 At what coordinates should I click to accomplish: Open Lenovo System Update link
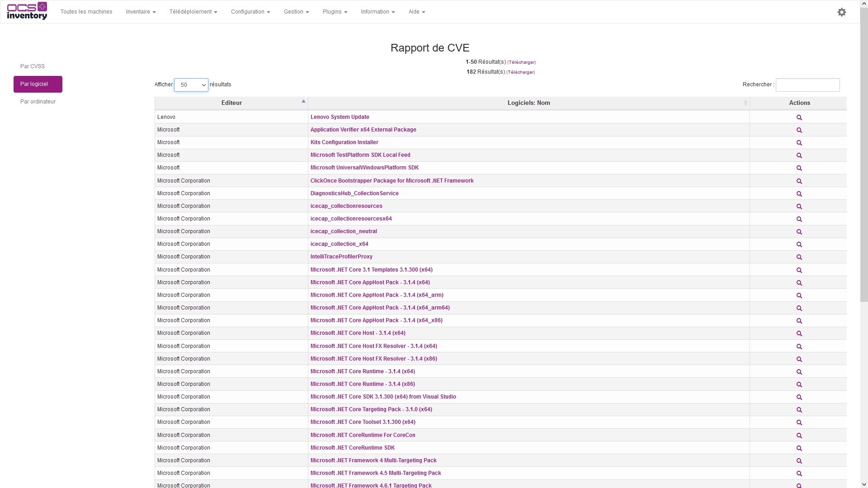point(340,117)
